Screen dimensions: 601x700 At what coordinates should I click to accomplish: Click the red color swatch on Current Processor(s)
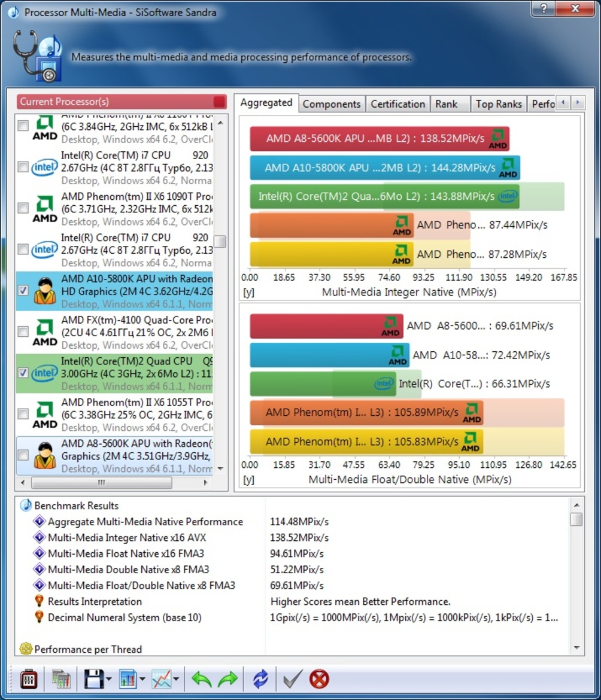click(x=219, y=102)
